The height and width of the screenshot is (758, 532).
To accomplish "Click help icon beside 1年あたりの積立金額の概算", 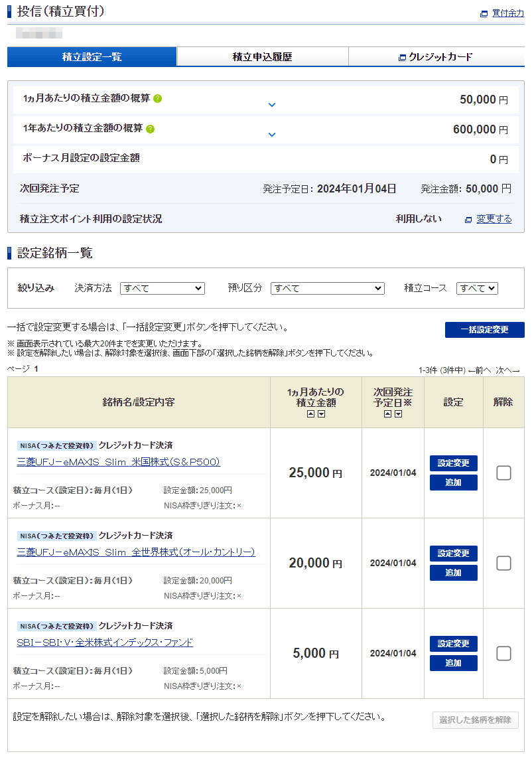I will coord(151,129).
